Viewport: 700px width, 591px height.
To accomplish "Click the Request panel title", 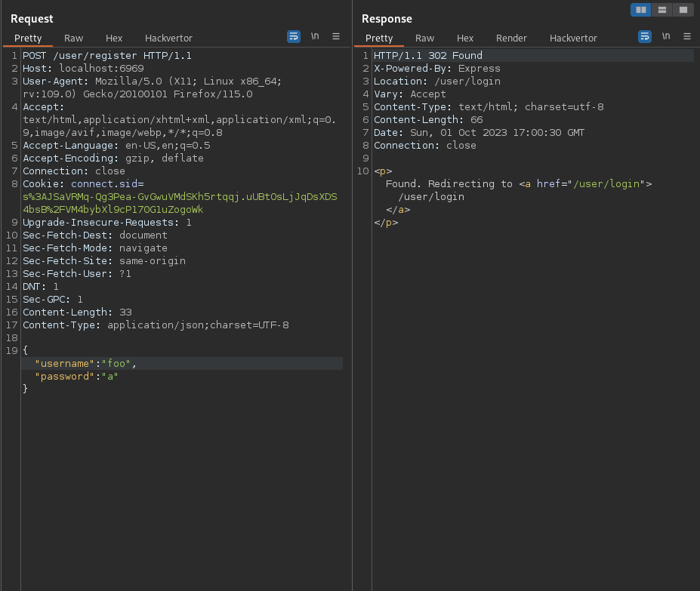I will coord(32,19).
